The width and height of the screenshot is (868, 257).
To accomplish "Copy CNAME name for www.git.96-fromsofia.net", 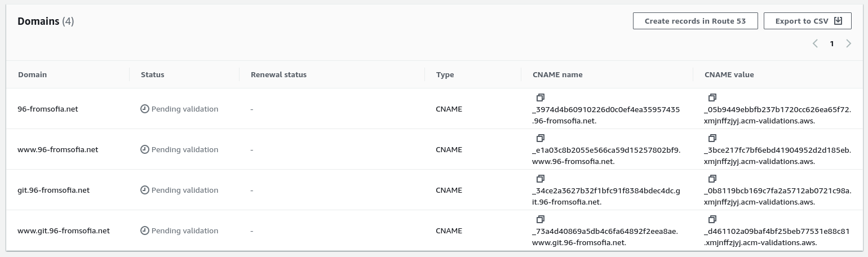I will point(541,219).
